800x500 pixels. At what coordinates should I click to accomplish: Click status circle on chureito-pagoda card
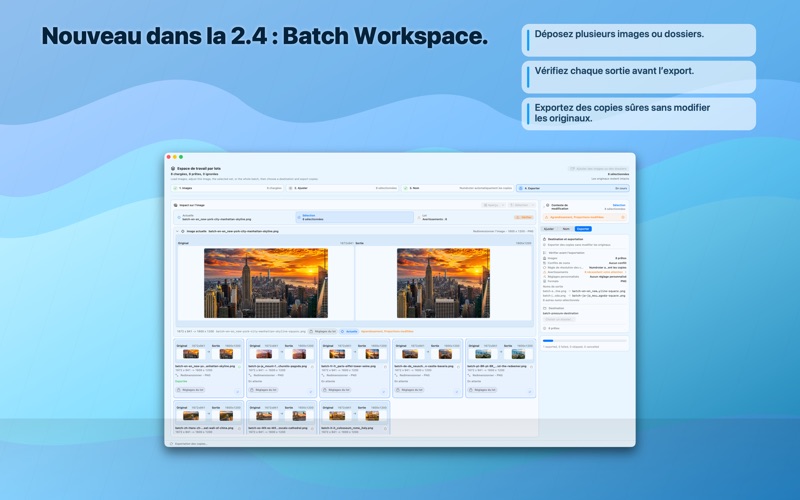click(312, 366)
